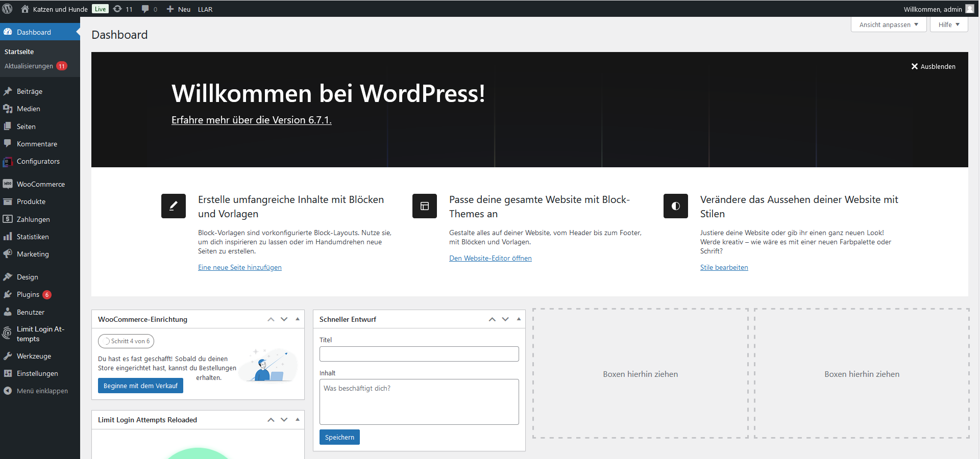Collapse the Schneller Entwurf panel

click(x=519, y=319)
